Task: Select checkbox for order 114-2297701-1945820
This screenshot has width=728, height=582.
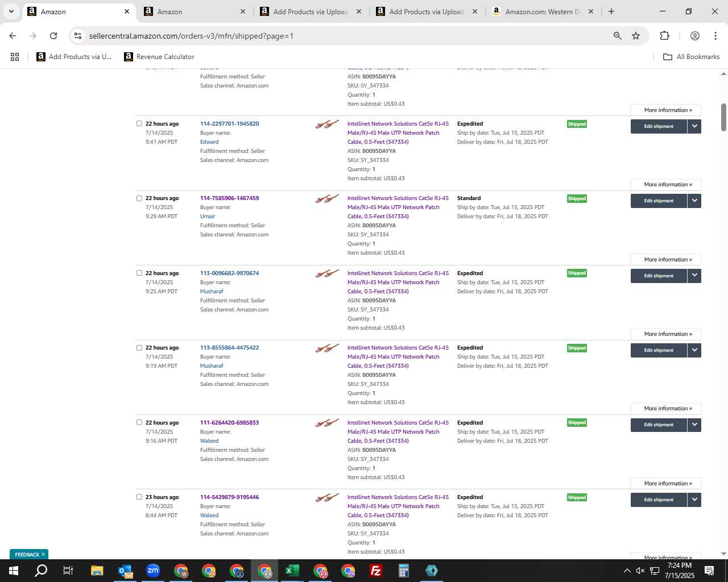Action: 139,123
